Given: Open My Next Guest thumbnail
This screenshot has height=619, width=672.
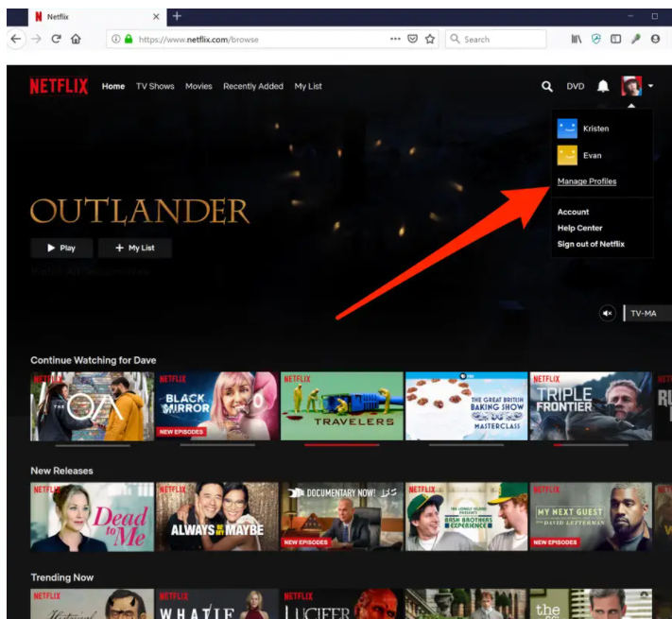Looking at the screenshot, I should pyautogui.click(x=591, y=517).
